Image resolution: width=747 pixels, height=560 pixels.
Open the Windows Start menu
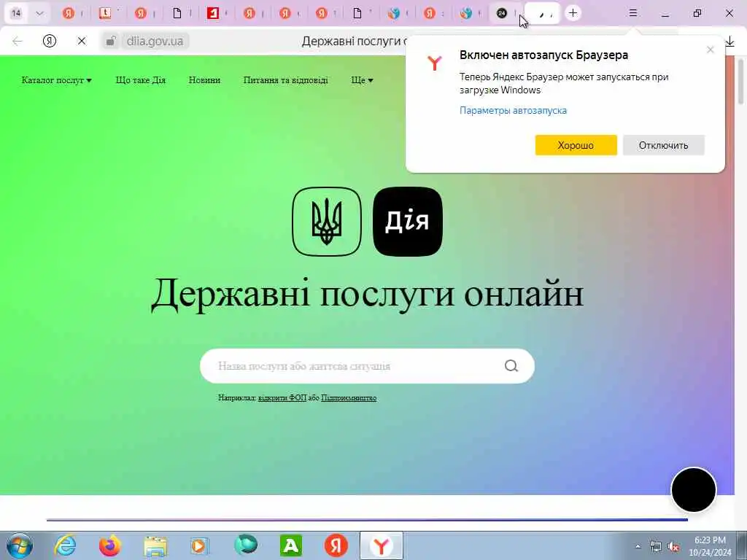19,545
